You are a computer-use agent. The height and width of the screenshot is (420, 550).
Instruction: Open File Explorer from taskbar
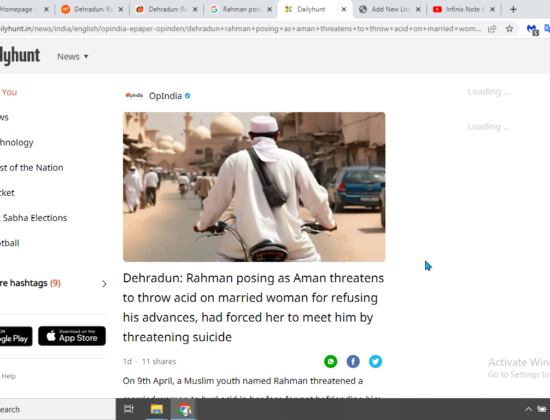(156, 409)
